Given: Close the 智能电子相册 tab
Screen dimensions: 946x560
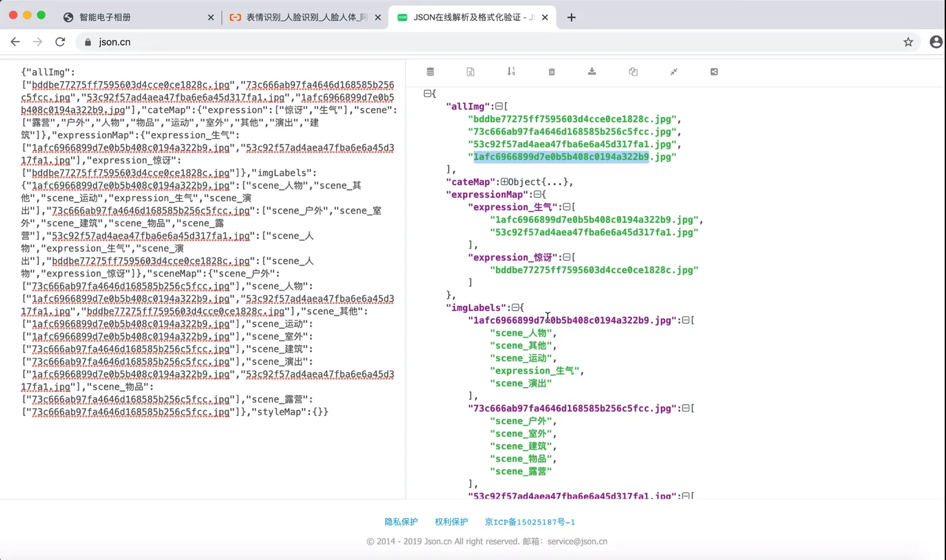Looking at the screenshot, I should (x=211, y=18).
